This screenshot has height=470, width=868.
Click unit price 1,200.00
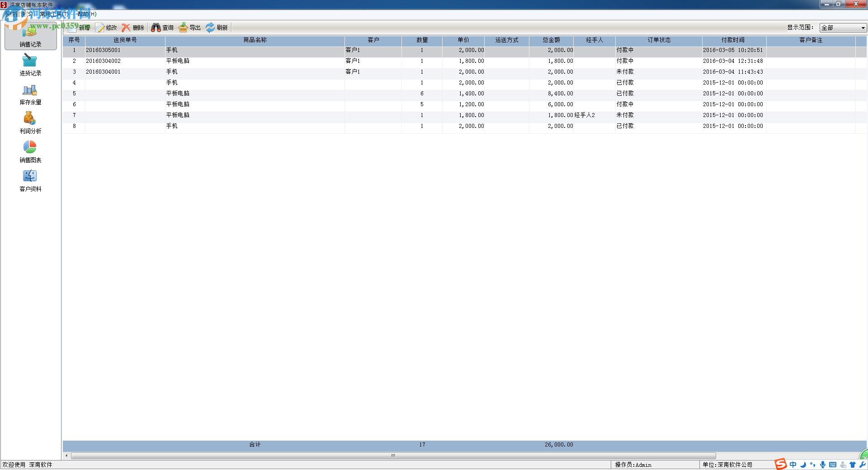(x=472, y=104)
